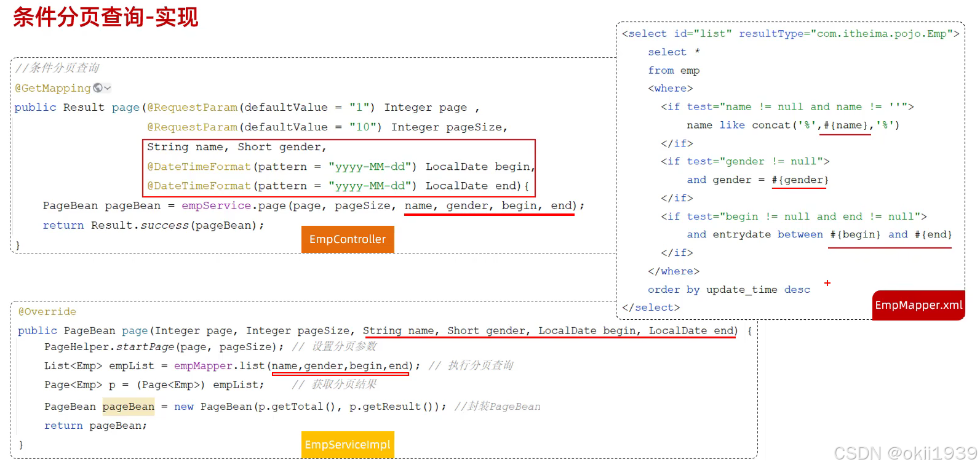Click the closing </where> tag

(674, 271)
